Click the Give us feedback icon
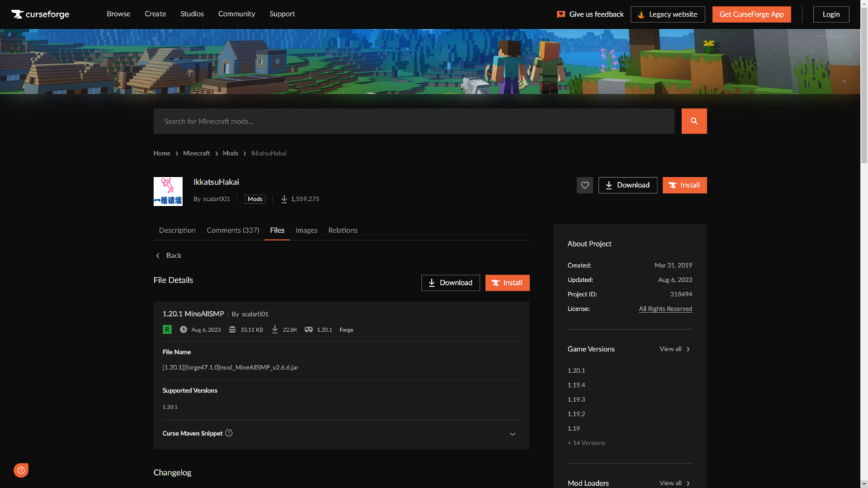868x488 pixels. tap(561, 14)
